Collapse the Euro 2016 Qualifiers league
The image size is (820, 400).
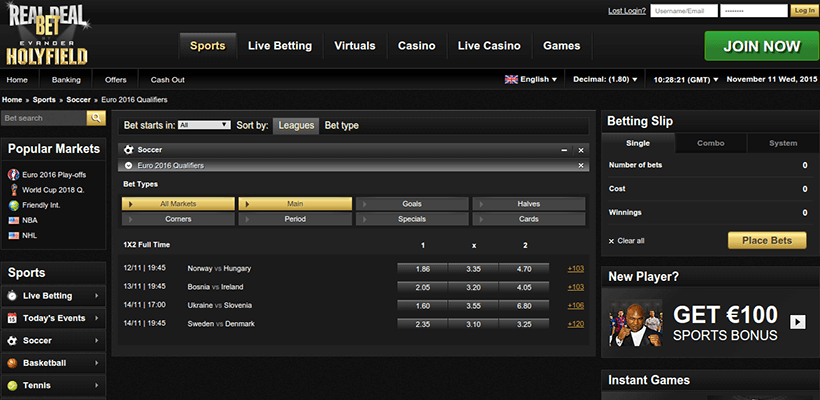[x=129, y=165]
